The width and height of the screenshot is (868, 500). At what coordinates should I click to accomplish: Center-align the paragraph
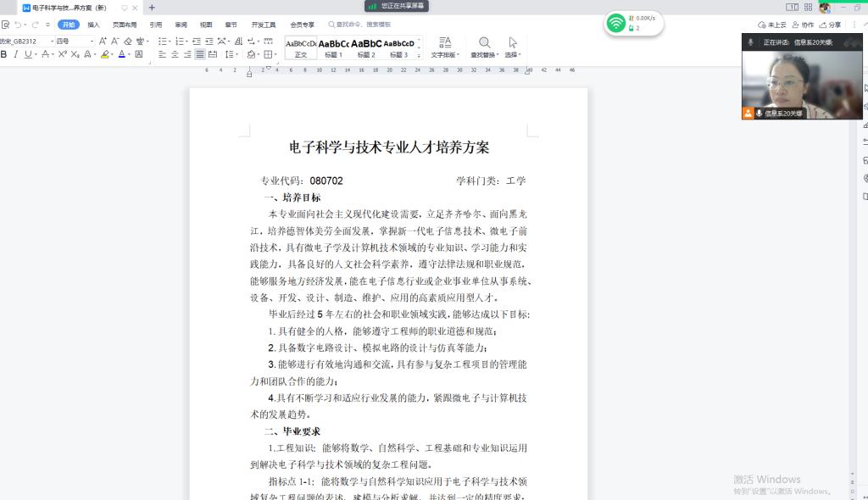[175, 54]
